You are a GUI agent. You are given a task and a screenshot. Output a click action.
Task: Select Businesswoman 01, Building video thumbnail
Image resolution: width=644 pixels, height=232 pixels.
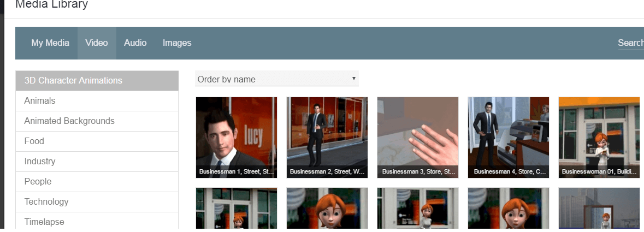pos(599,138)
